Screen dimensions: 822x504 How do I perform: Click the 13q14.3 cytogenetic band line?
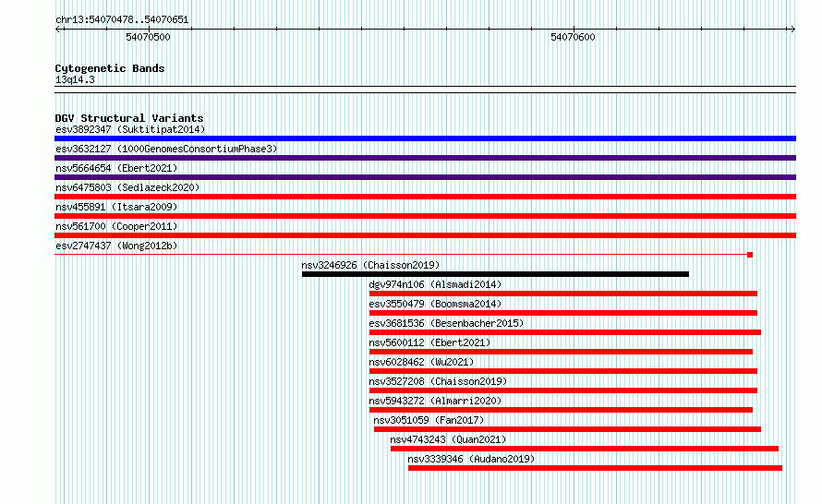425,90
